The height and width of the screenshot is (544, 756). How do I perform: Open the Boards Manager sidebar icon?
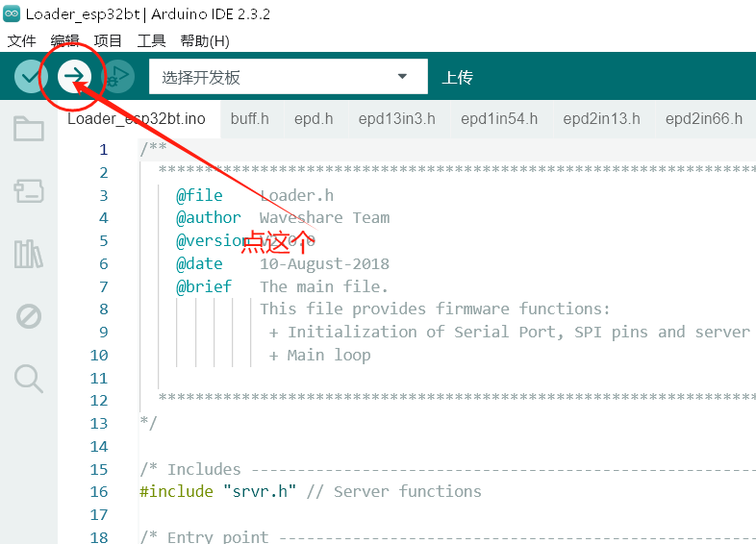pos(29,191)
